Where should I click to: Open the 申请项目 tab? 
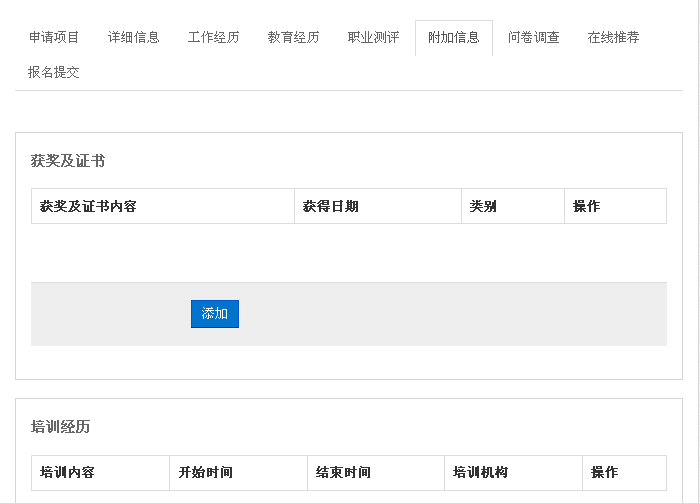pos(54,37)
